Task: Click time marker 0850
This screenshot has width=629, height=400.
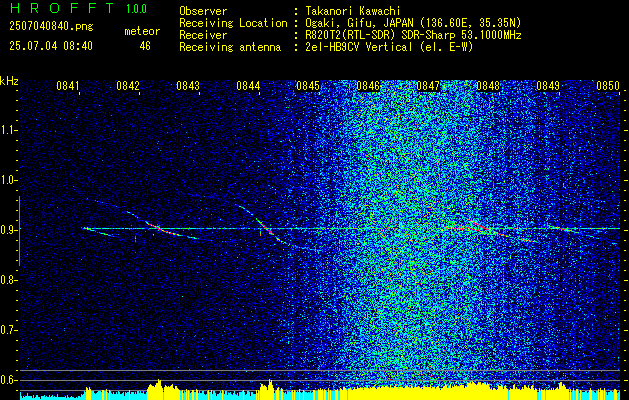Action: [x=608, y=86]
